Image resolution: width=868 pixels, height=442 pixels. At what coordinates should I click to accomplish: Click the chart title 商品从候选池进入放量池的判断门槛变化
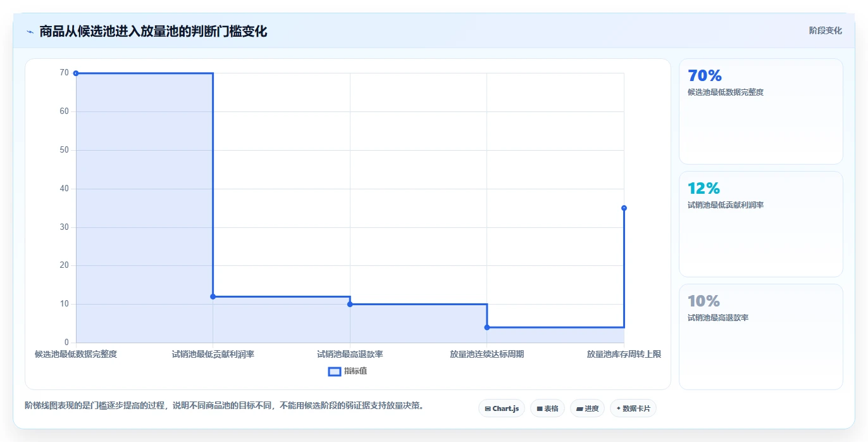[153, 31]
